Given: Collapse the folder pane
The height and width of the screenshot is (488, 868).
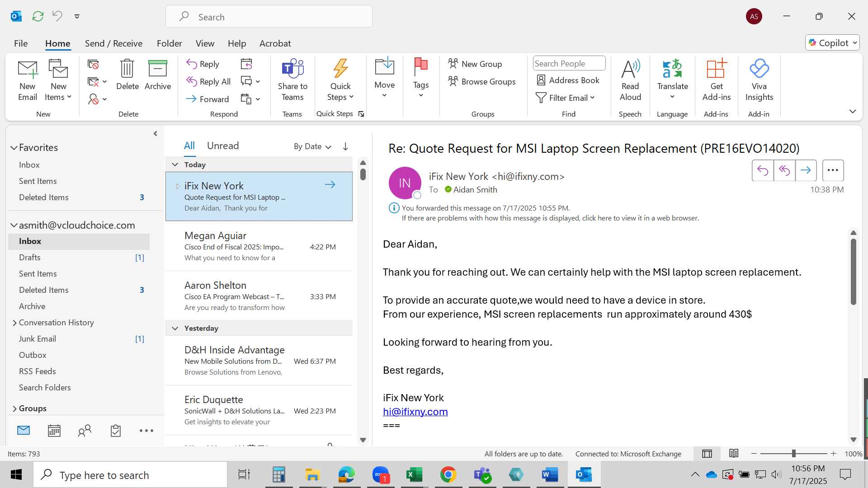Looking at the screenshot, I should (x=156, y=134).
